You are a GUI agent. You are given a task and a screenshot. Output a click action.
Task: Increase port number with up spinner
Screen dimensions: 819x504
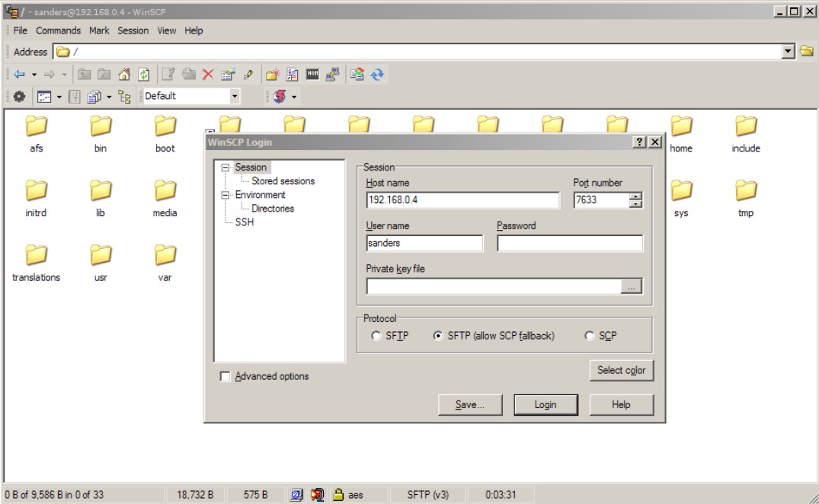pos(635,196)
